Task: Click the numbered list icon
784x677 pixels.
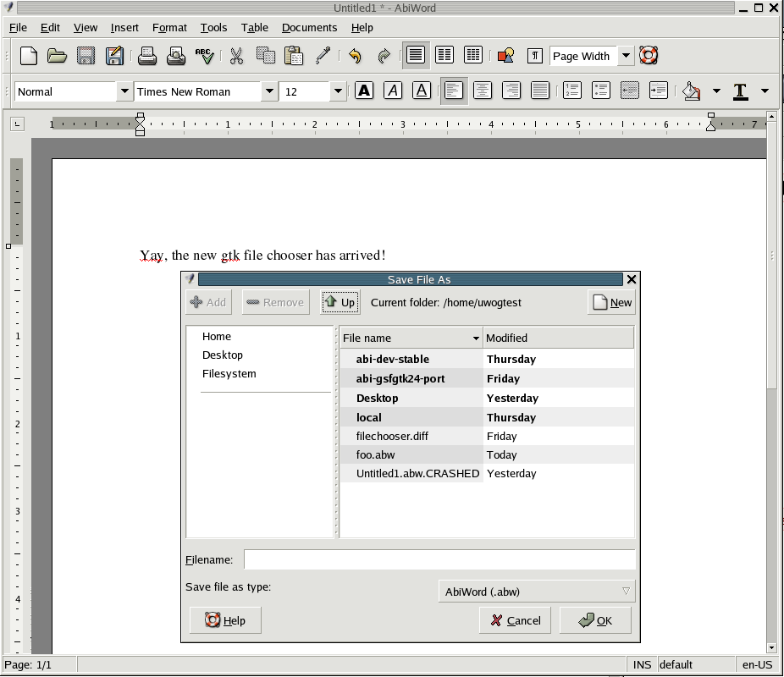Action: click(x=572, y=91)
